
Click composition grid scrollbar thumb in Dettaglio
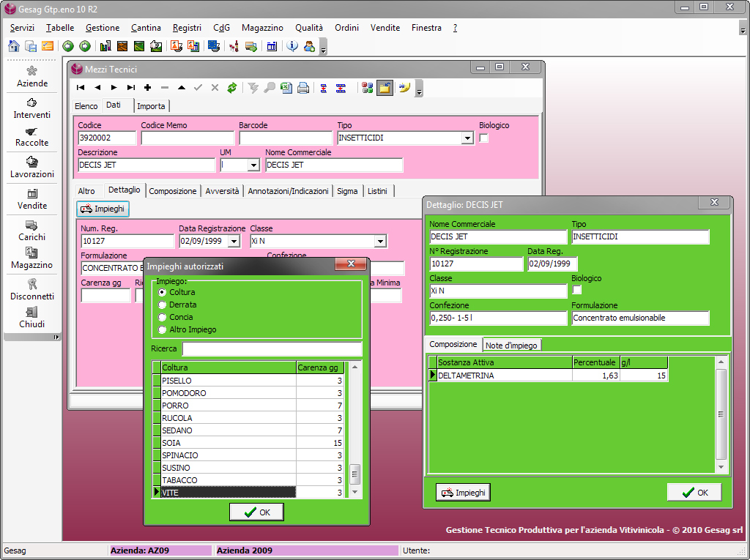coord(721,414)
